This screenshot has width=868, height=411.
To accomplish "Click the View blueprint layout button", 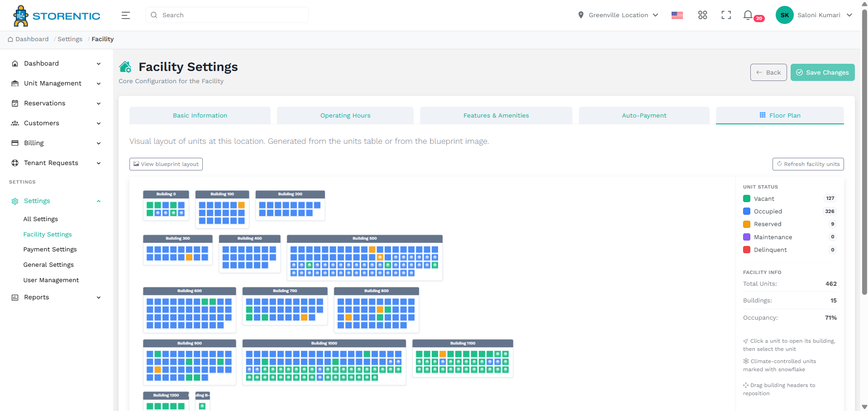I will (166, 164).
